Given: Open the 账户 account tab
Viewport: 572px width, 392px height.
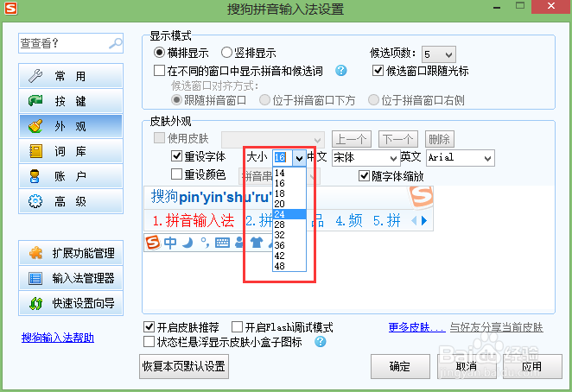Looking at the screenshot, I should click(x=71, y=176).
